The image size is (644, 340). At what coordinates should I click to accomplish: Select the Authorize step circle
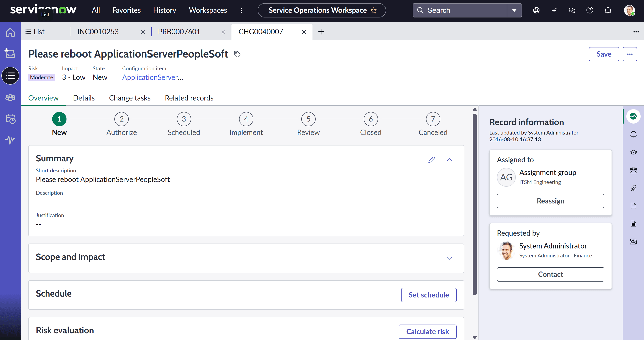point(122,119)
